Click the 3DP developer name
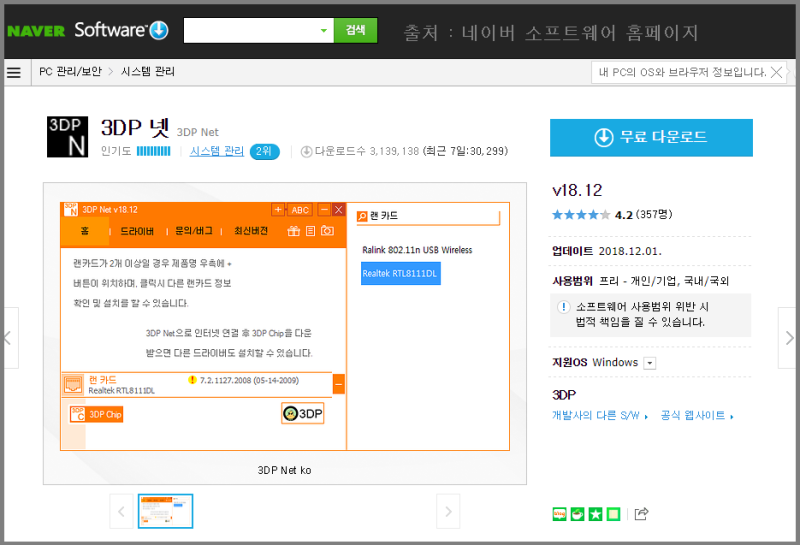 tap(564, 395)
